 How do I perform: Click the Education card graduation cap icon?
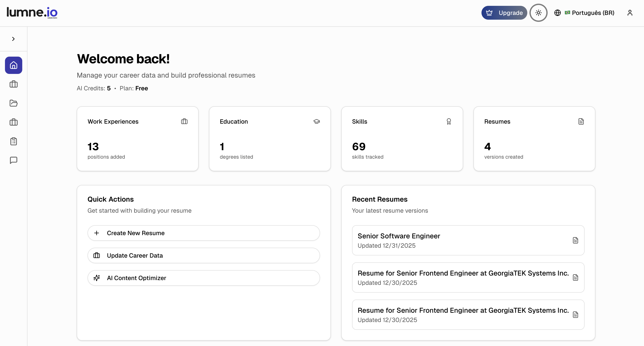point(317,121)
